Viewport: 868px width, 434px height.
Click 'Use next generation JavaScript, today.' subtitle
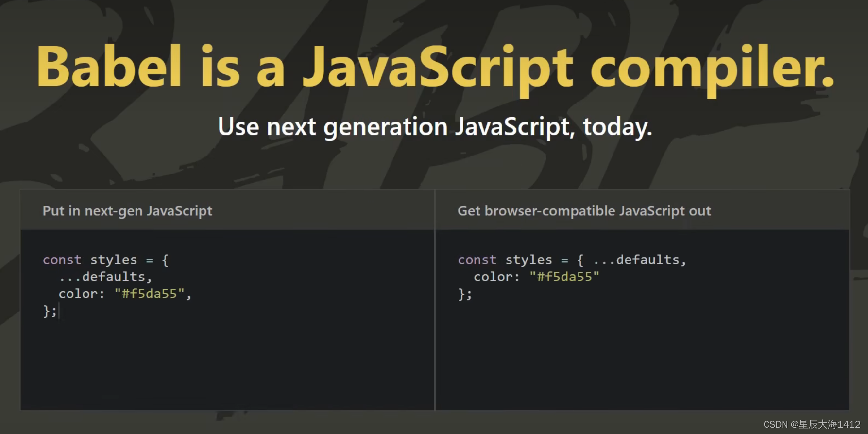coord(435,127)
